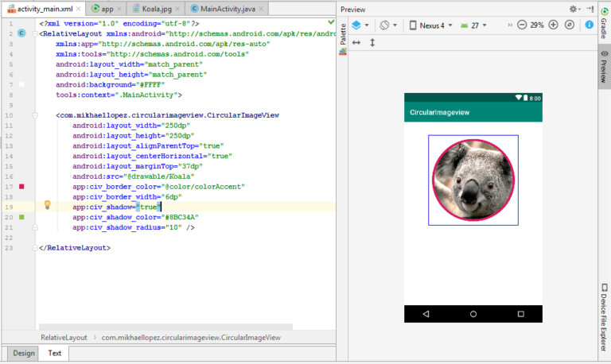Switch to the Design view tab
This screenshot has height=364, width=611.
point(23,353)
